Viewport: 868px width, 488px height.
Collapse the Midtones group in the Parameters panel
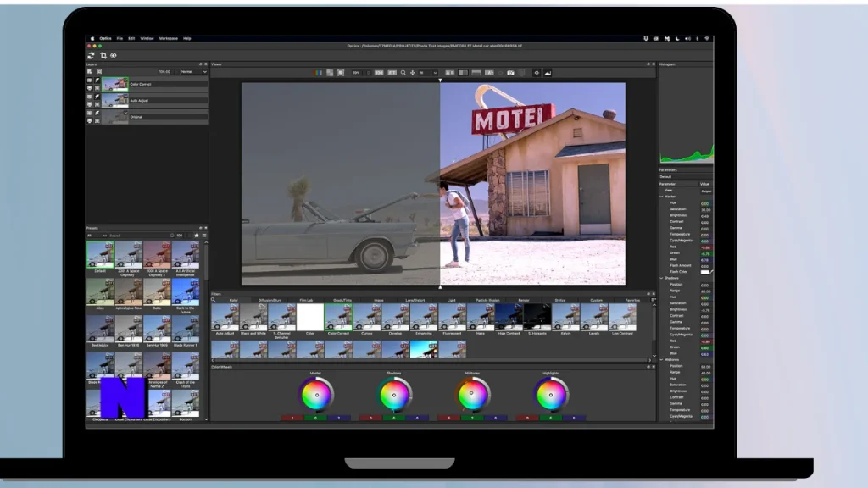point(661,359)
